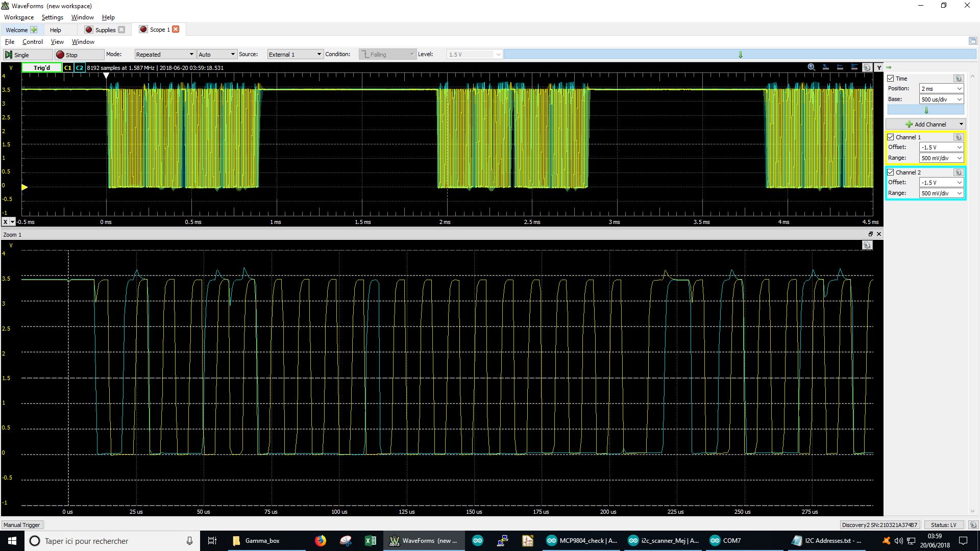The height and width of the screenshot is (551, 980).
Task: Uncheck the Channel 1 checkbox
Action: (x=891, y=137)
